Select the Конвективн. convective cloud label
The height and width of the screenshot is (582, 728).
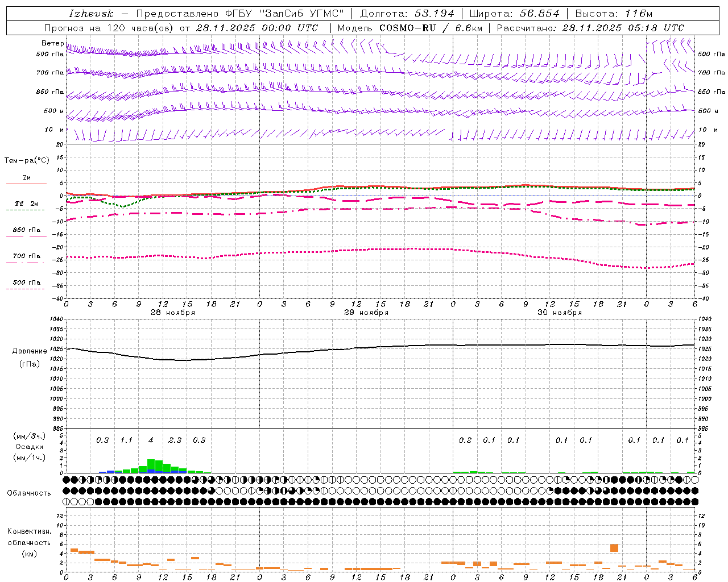[30, 531]
